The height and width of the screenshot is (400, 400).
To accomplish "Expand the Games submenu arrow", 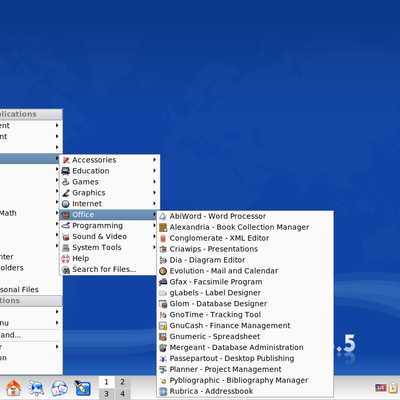I will coord(155,182).
